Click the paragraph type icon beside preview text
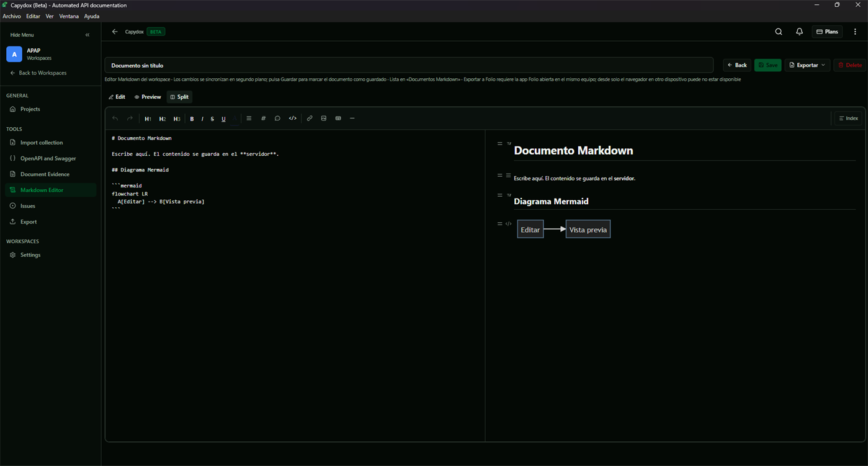 tap(508, 176)
